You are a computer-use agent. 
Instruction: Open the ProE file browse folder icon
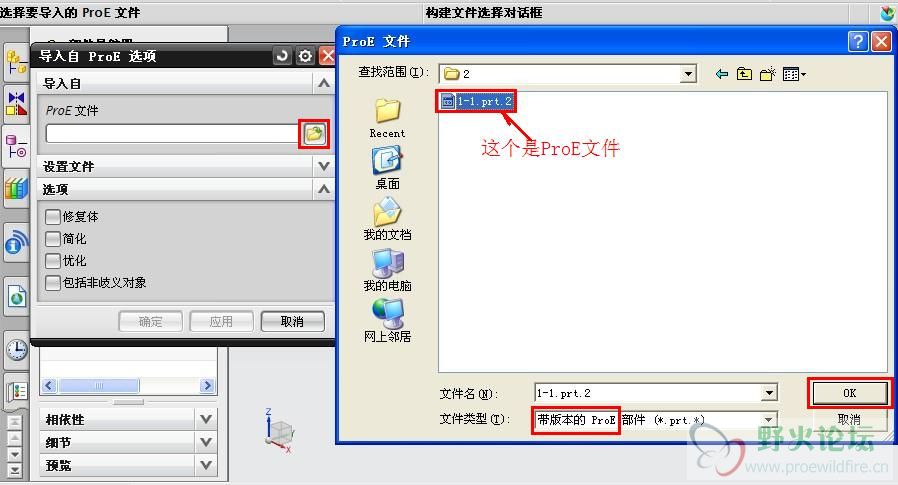[314, 134]
